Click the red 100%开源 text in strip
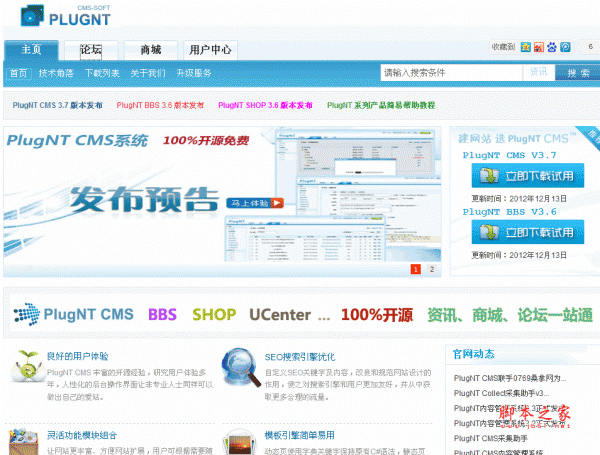The height and width of the screenshot is (455, 600). 377,315
